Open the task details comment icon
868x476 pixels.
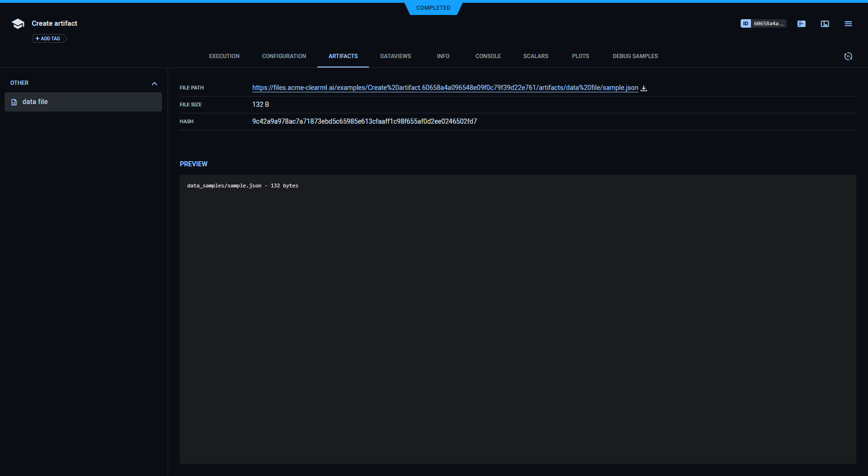click(801, 23)
